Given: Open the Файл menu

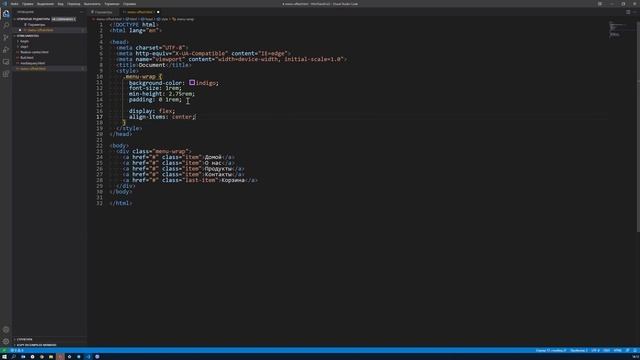Looking at the screenshot, I should point(14,4).
